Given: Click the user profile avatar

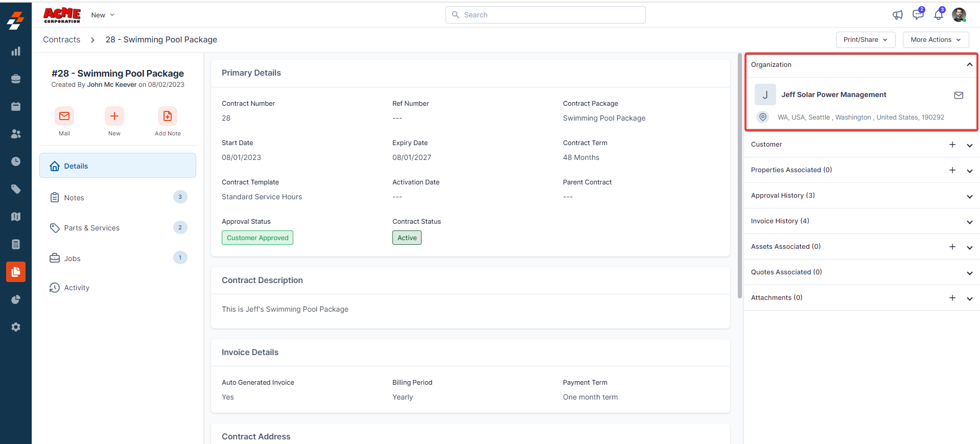Looking at the screenshot, I should tap(959, 15).
